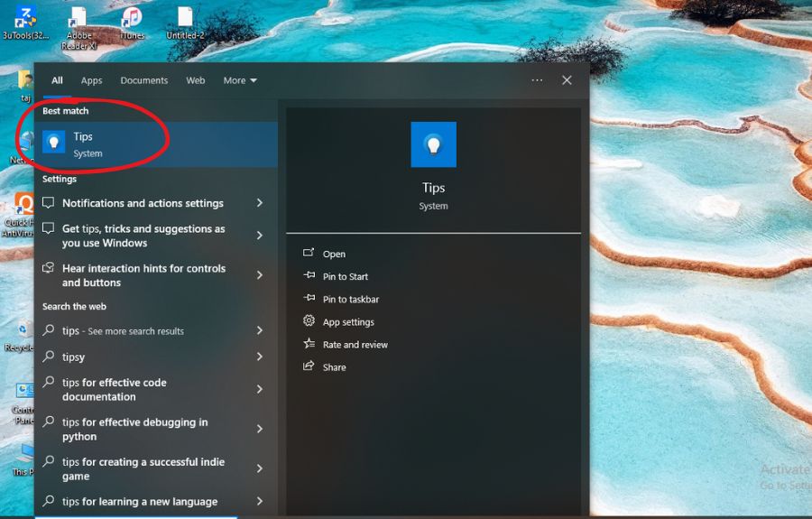Click the Open text in Tips actions
This screenshot has height=519, width=812.
334,254
